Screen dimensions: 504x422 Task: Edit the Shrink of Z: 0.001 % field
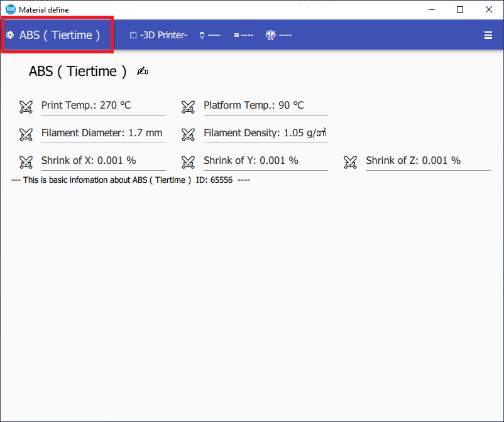coord(428,161)
